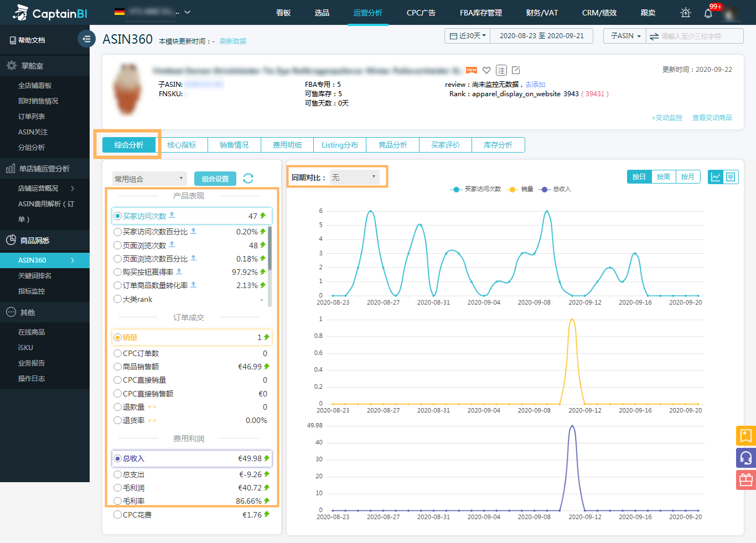Click the 去添加 review link

535,85
